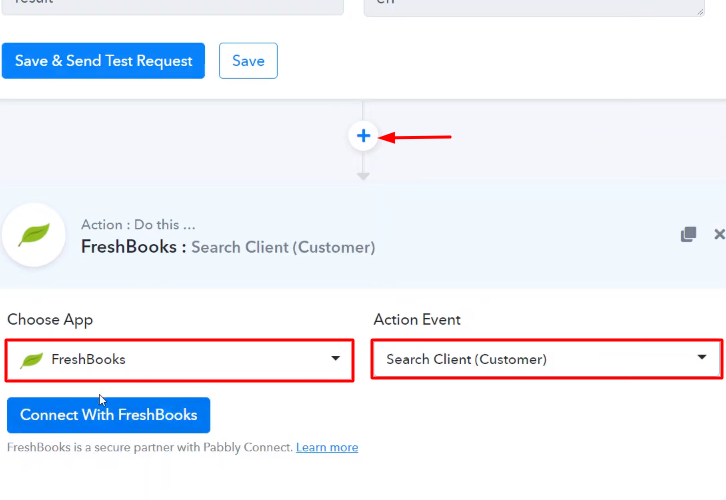
Task: Click Connect With FreshBooks button
Action: (x=108, y=415)
